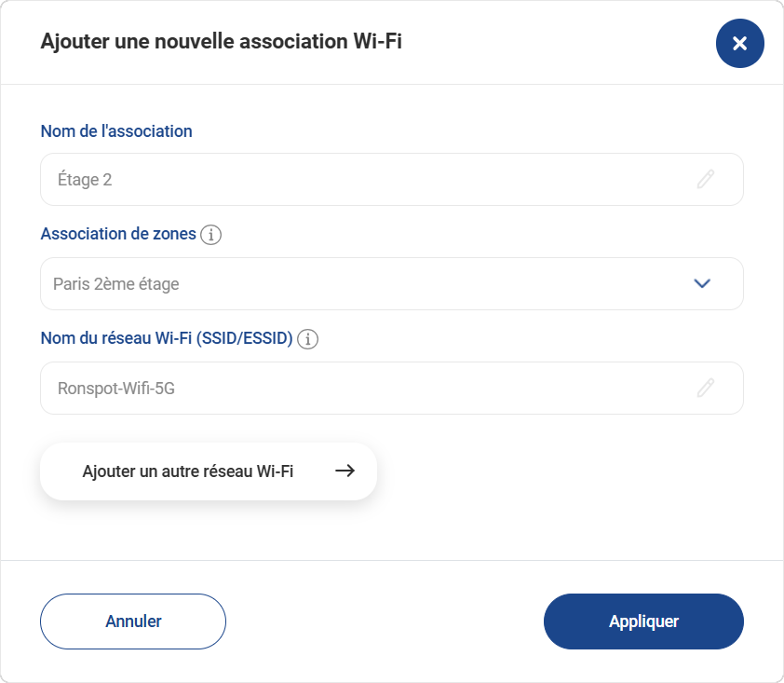Click the pencil icon in Nom de l'association field
This screenshot has height=683, width=784.
[707, 179]
